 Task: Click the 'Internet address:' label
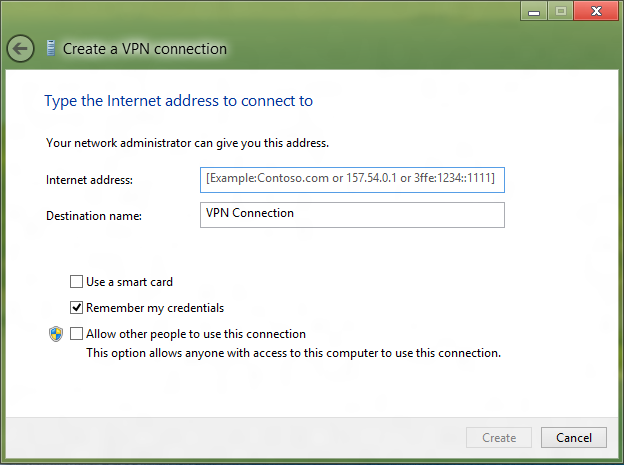tap(90, 180)
